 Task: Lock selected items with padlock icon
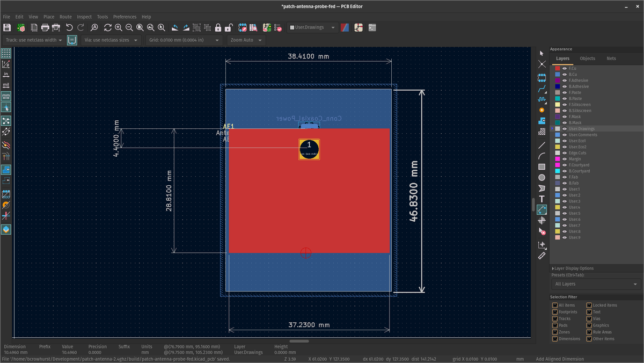218,27
